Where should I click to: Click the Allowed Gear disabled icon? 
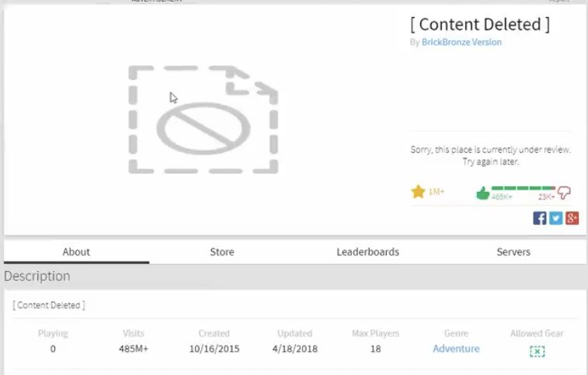click(537, 352)
